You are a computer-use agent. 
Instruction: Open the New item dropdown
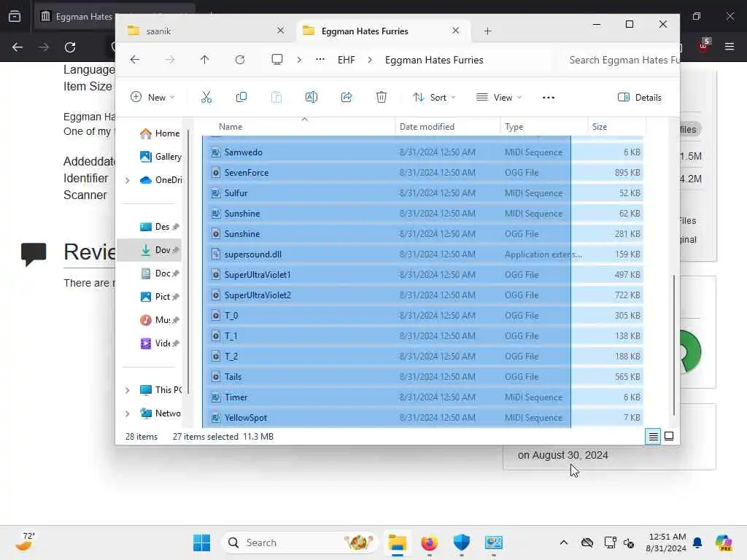coord(152,98)
